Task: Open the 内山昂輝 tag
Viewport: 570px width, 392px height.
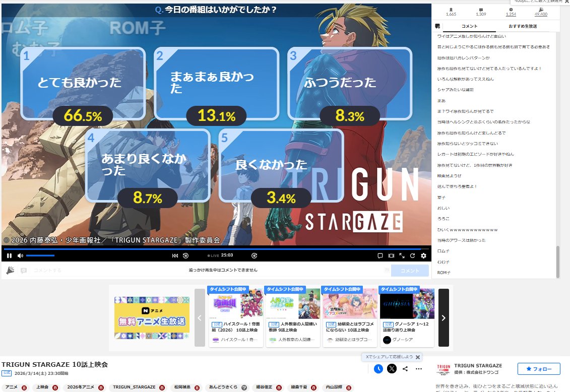Action: (x=334, y=387)
